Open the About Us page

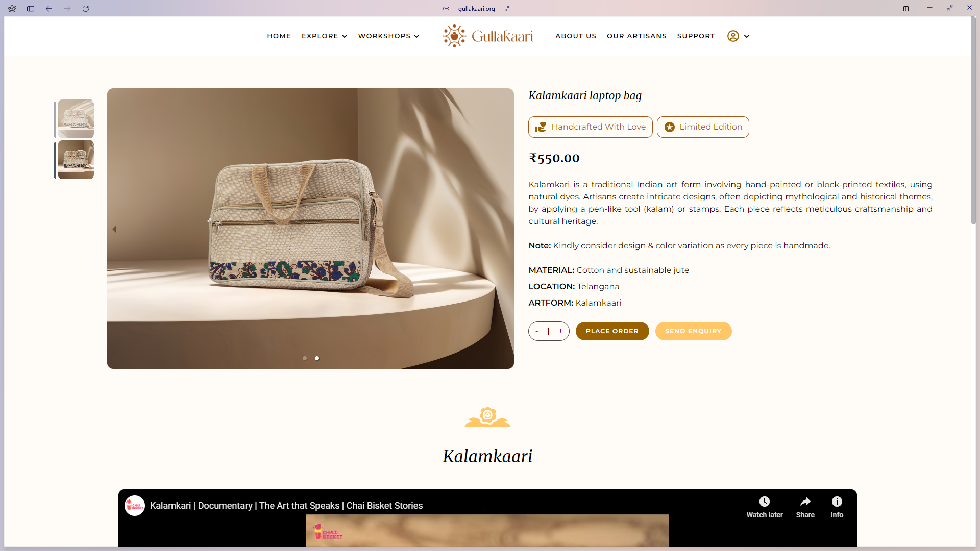[576, 36]
